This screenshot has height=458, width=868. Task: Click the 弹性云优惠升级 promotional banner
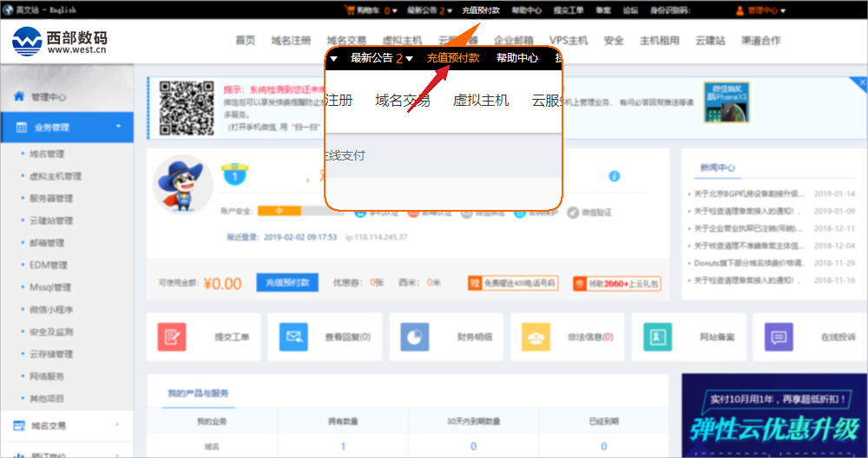pos(774,416)
